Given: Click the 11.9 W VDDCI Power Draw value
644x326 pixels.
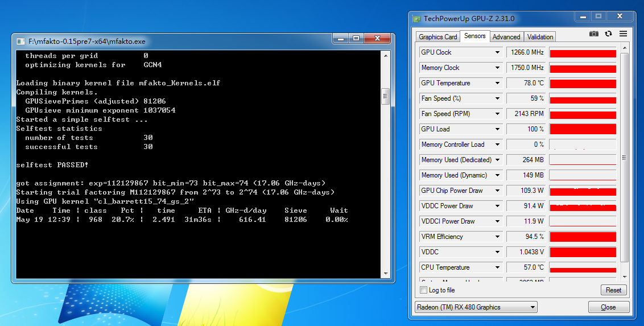Looking at the screenshot, I should tap(526, 221).
